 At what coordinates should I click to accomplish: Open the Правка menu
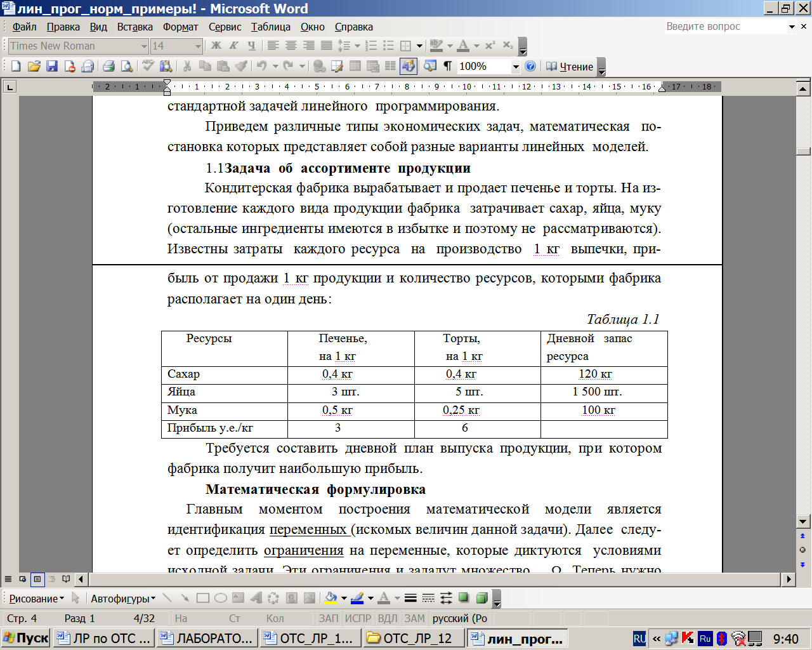click(63, 27)
